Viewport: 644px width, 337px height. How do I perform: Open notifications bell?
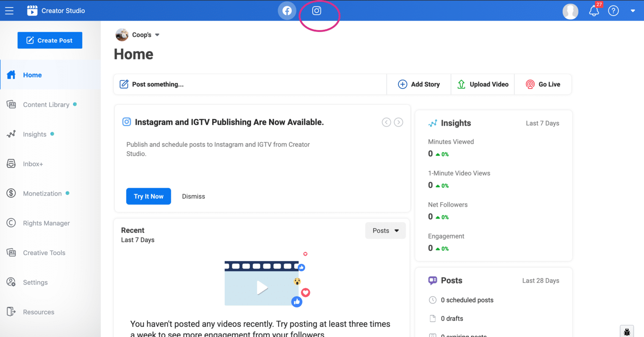pos(594,11)
